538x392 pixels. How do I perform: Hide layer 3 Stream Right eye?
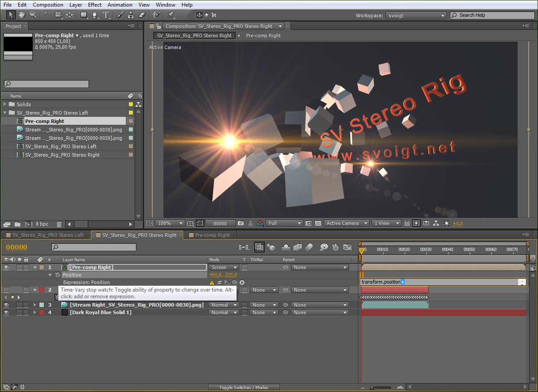tap(6, 305)
